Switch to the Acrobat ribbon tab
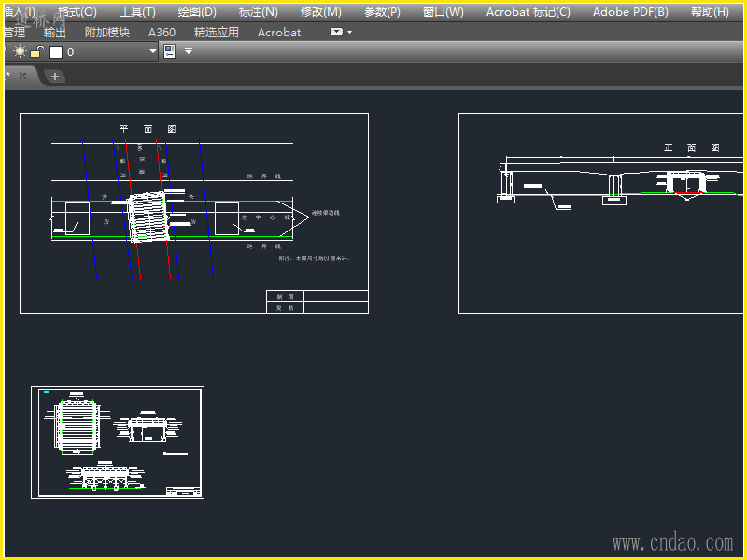 point(279,33)
